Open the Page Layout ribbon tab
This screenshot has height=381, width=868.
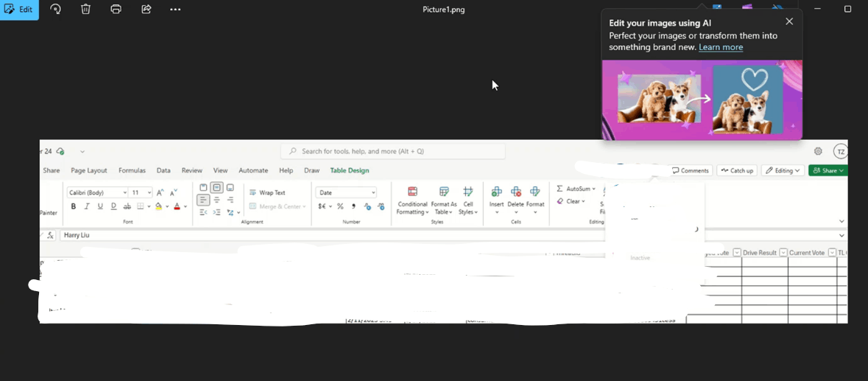(89, 170)
